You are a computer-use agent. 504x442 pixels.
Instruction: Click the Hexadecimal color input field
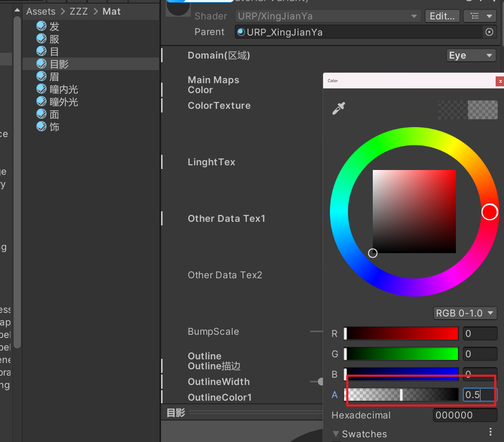click(x=465, y=415)
